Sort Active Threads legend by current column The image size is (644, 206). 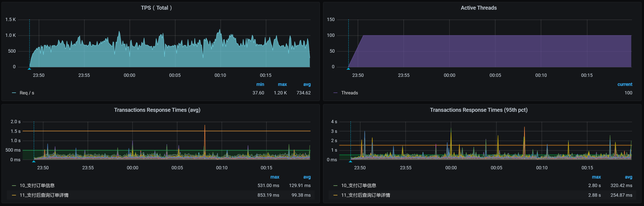tap(625, 85)
